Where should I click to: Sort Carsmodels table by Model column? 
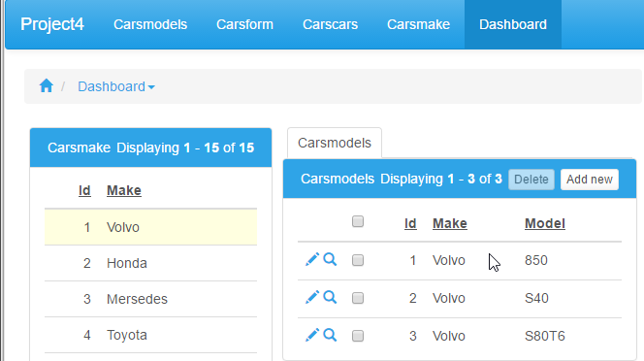[x=545, y=223]
